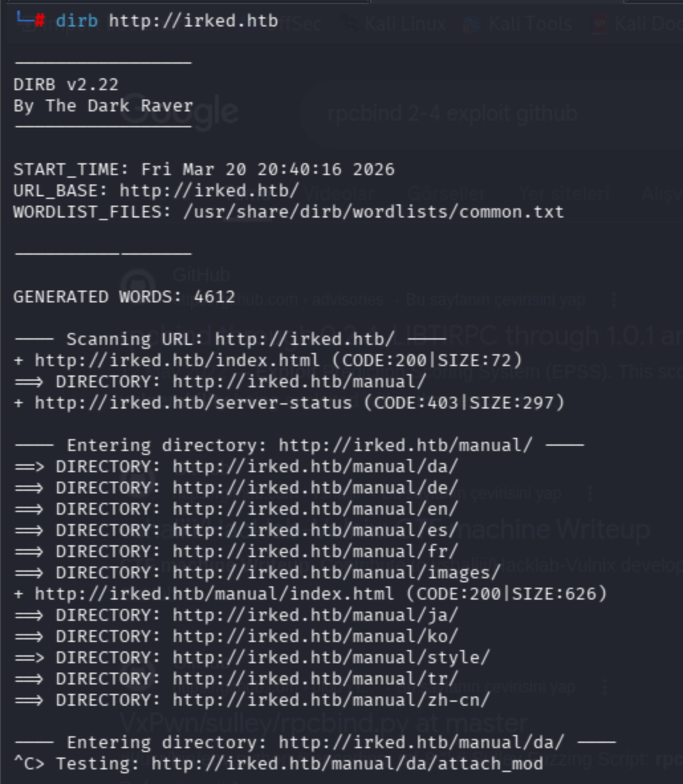This screenshot has height=784, width=683.
Task: Open the manual/en/ directory URL
Action: tap(315, 509)
